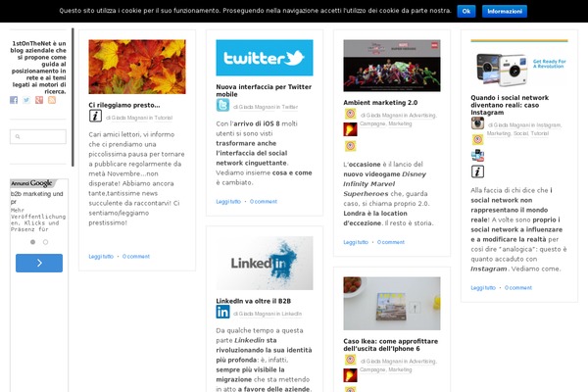Select the second ad carousel dot
This screenshot has width=588, height=392.
coord(45,242)
